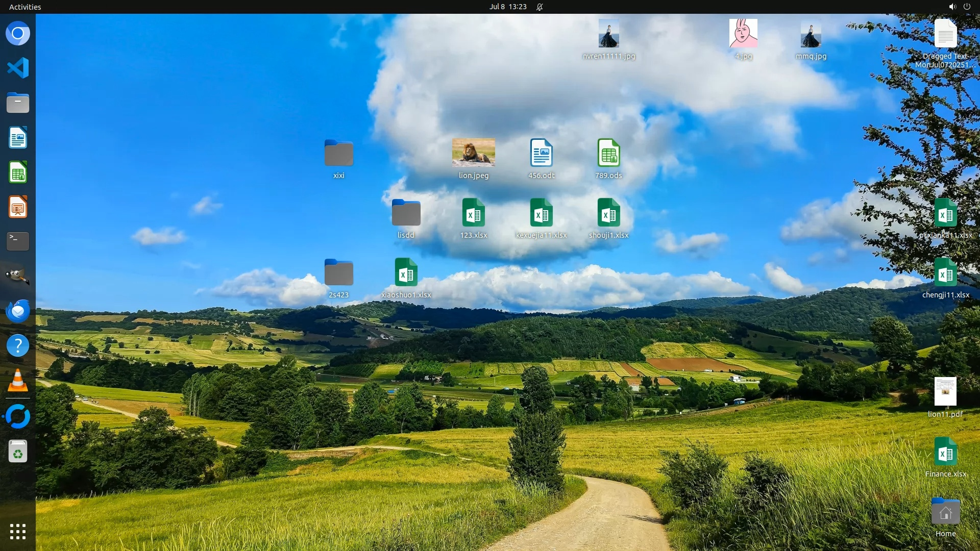
Task: Open the Trash in the dock
Action: coord(18,452)
